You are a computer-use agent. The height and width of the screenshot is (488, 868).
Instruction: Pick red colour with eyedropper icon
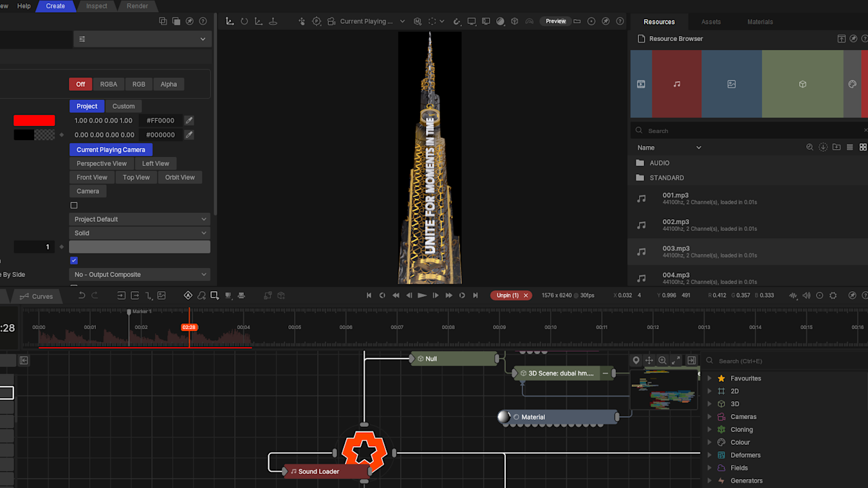tap(189, 120)
